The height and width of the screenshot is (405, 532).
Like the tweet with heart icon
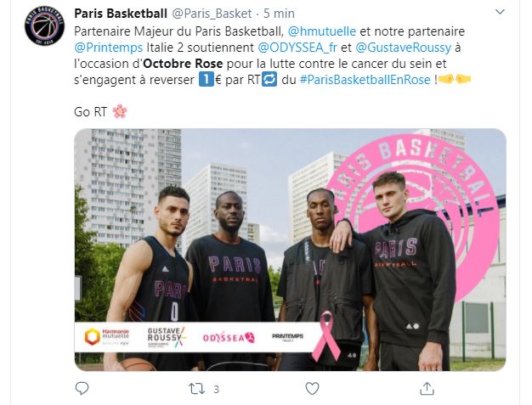coord(312,388)
